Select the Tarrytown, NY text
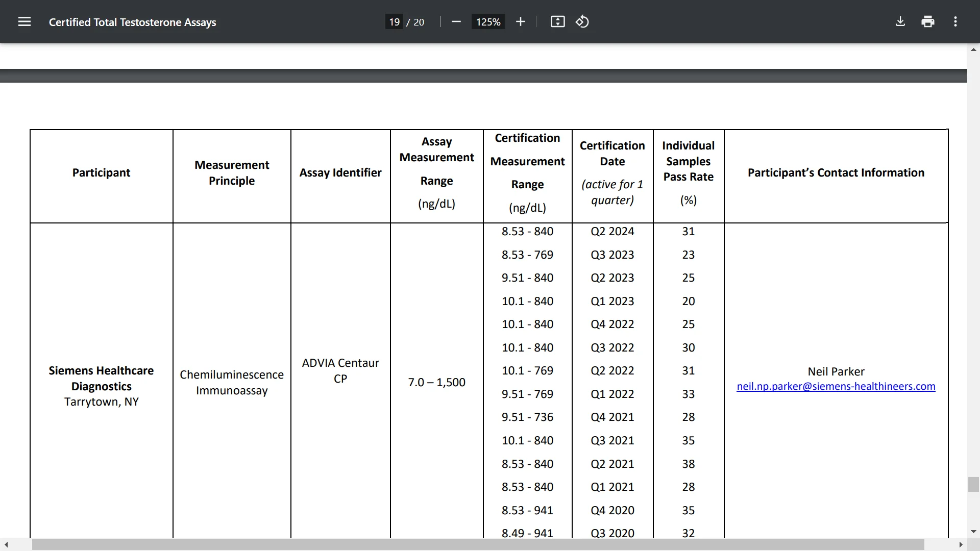This screenshot has height=551, width=980. (x=101, y=402)
